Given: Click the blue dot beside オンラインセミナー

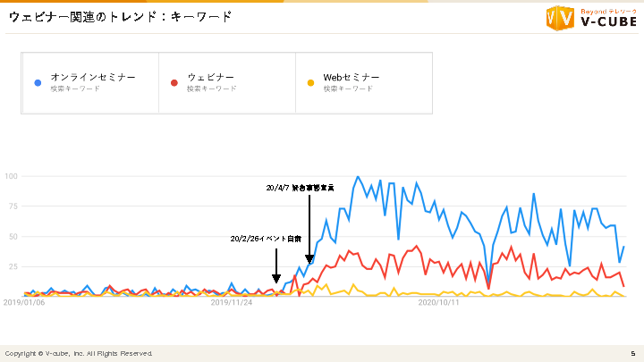Looking at the screenshot, I should [x=37, y=83].
